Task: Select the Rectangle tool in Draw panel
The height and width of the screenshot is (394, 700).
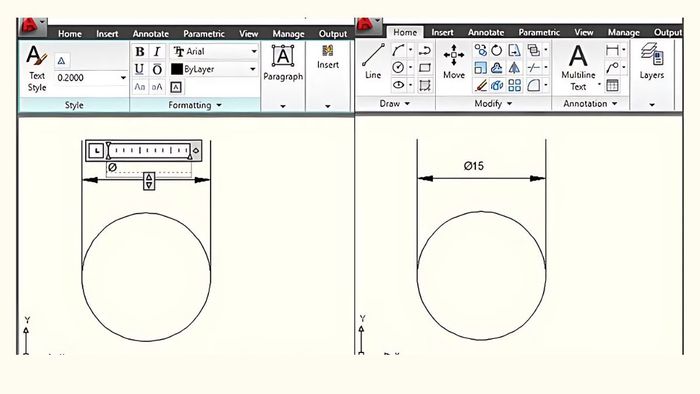Action: (425, 67)
